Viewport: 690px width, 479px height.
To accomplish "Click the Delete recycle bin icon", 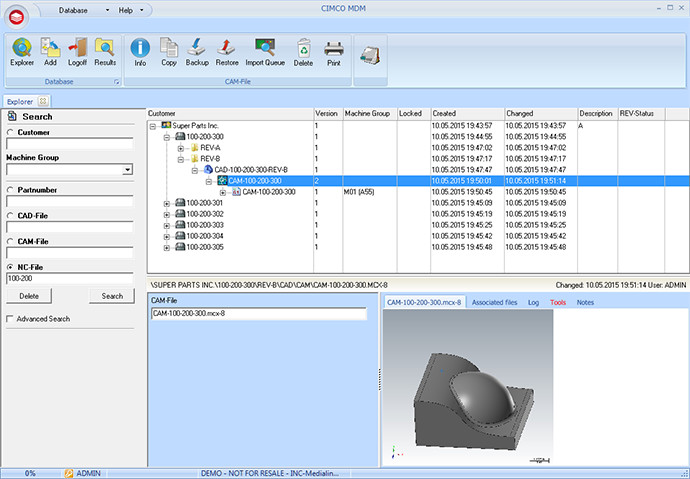I will (x=303, y=48).
